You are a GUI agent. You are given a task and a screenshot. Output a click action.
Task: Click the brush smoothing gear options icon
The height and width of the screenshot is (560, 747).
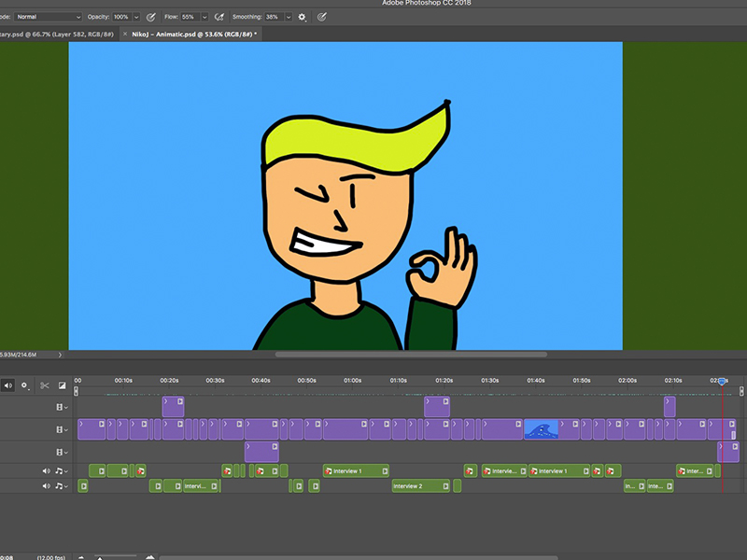[x=301, y=17]
